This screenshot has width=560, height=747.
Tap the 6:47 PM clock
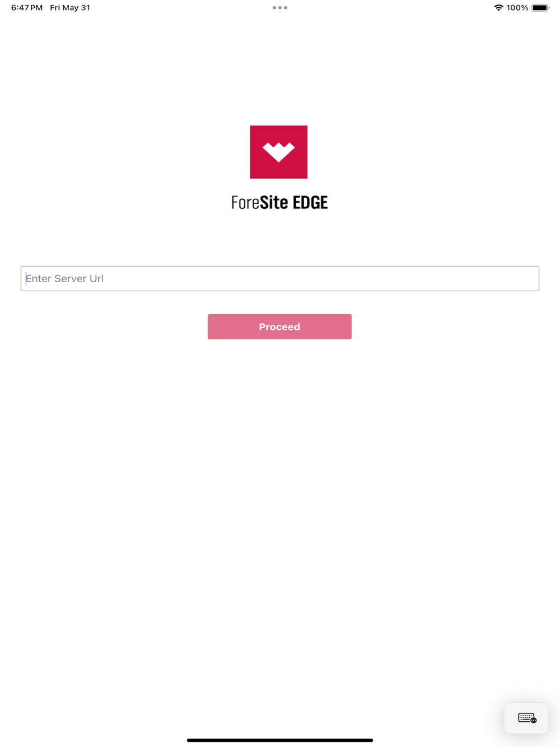27,8
